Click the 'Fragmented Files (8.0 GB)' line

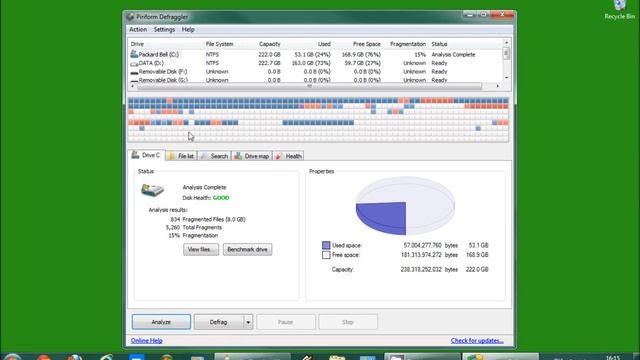213,219
